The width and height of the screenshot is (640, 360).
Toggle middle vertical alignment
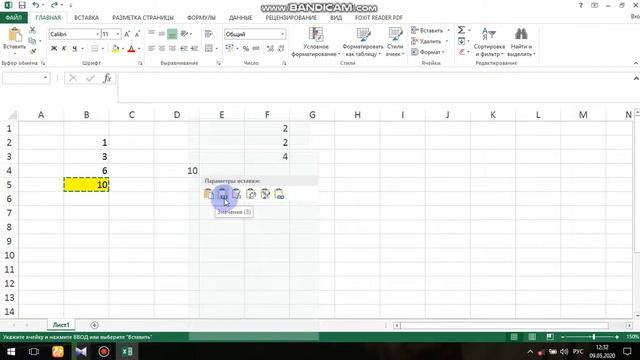click(x=162, y=34)
